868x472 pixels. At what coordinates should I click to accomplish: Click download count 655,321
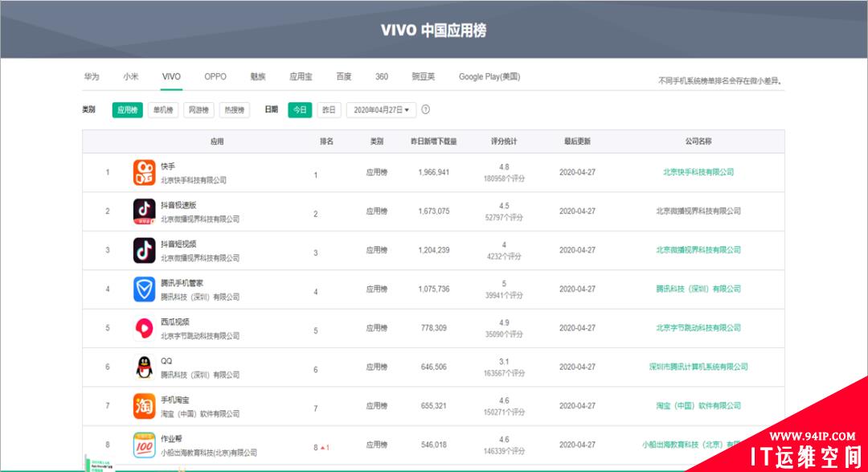pyautogui.click(x=434, y=405)
